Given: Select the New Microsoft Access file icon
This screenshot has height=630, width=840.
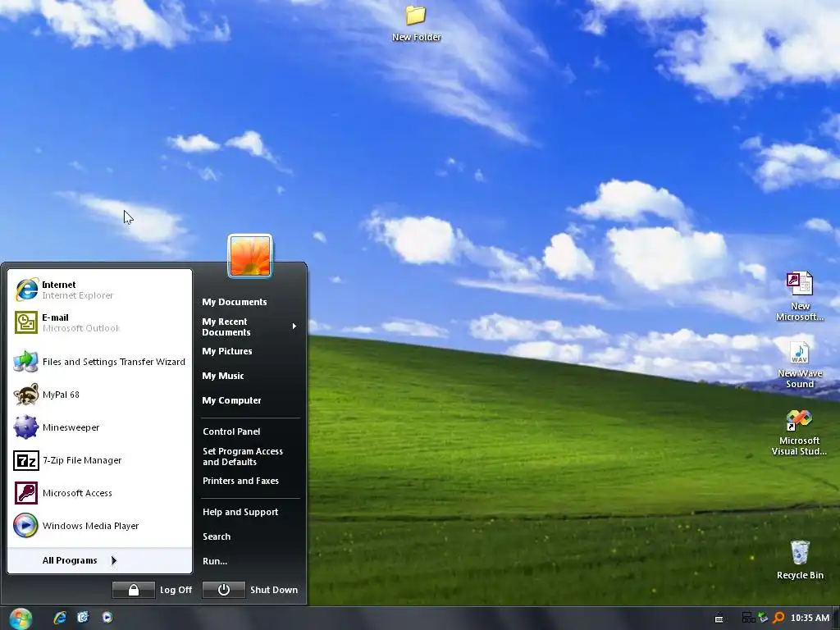Looking at the screenshot, I should click(x=799, y=296).
